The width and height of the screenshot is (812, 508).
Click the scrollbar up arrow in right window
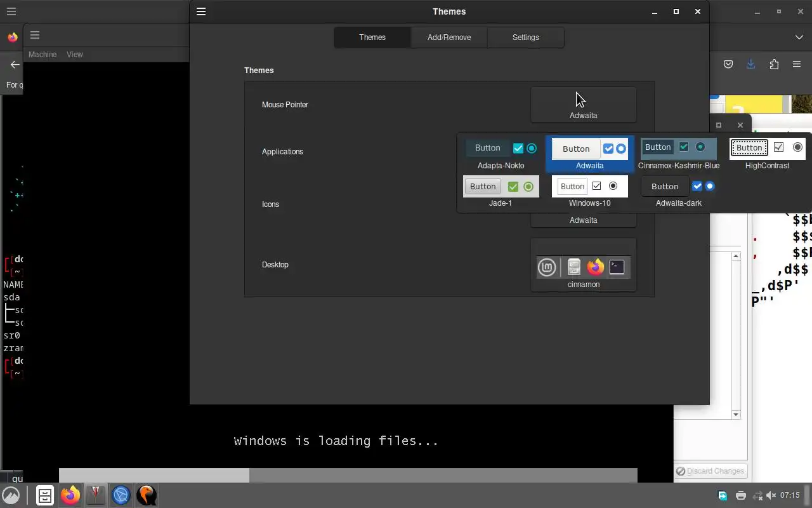736,257
